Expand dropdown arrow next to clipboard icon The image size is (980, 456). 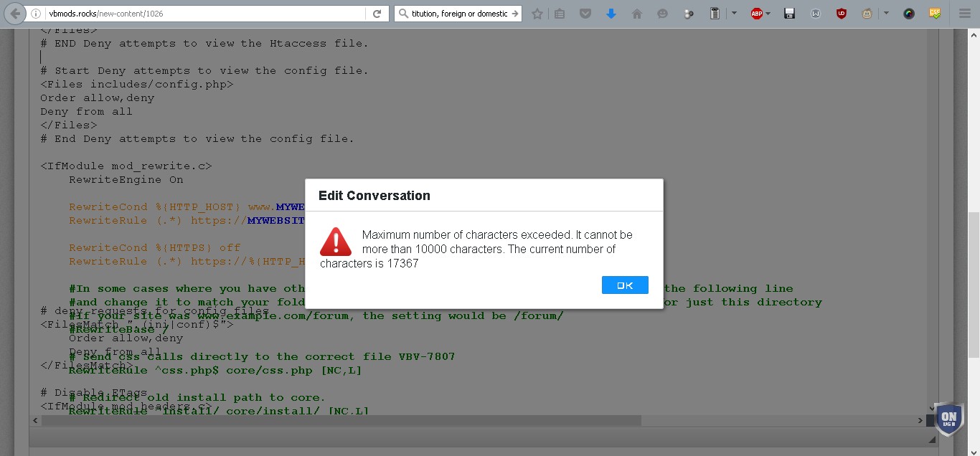tap(734, 13)
